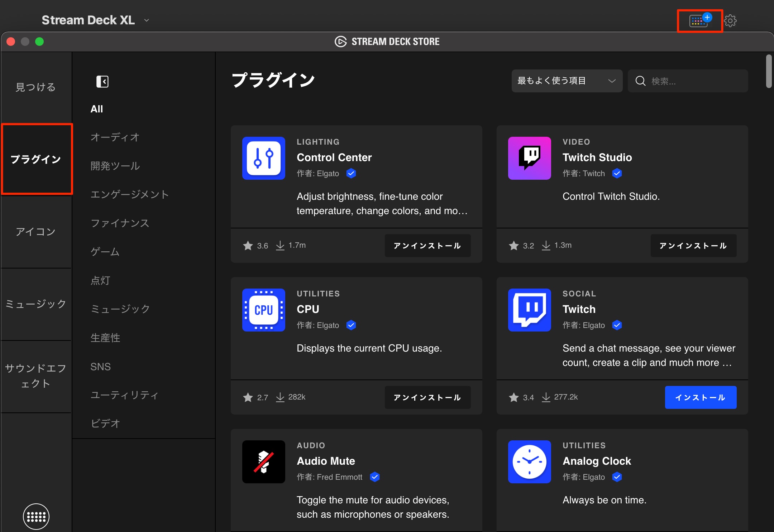Open the Analog Clock plugin title
Viewport: 774px width, 532px height.
click(x=597, y=461)
